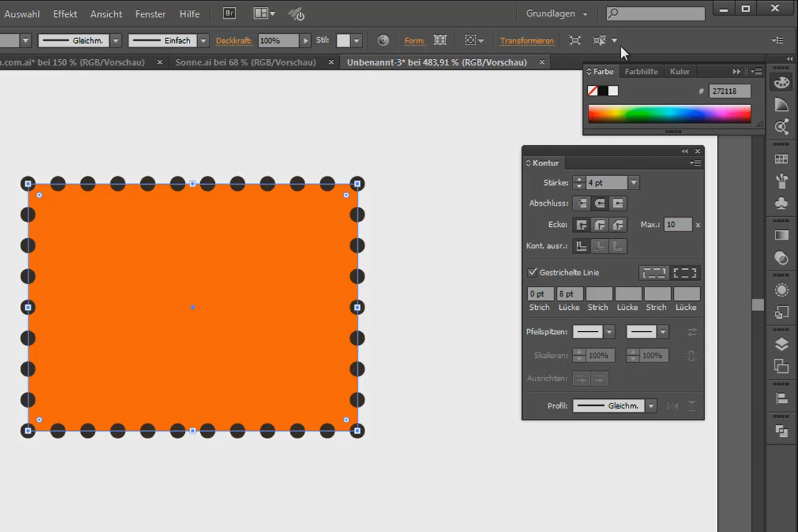Open the Fenster menu
The height and width of the screenshot is (532, 798).
(x=150, y=13)
